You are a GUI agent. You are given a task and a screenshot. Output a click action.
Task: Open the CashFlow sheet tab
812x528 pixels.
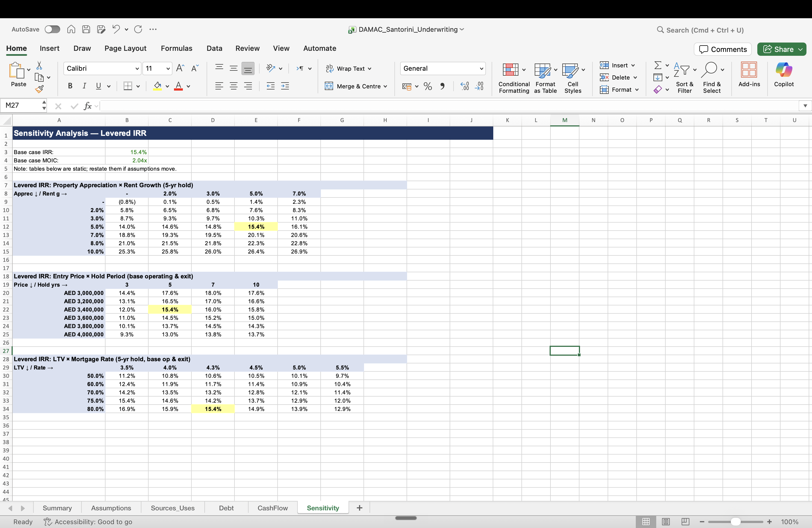point(273,508)
